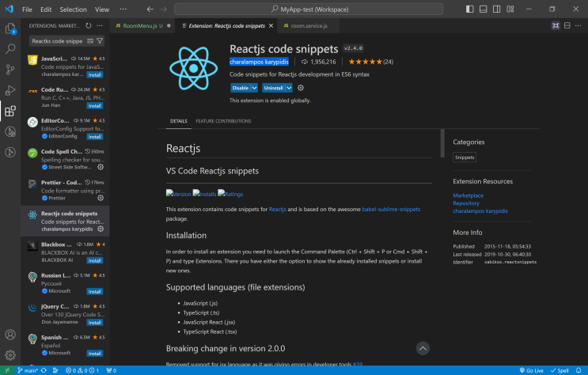The height and width of the screenshot is (375, 588).
Task: Install the jQuery Code Snippets extension
Action: click(x=95, y=323)
